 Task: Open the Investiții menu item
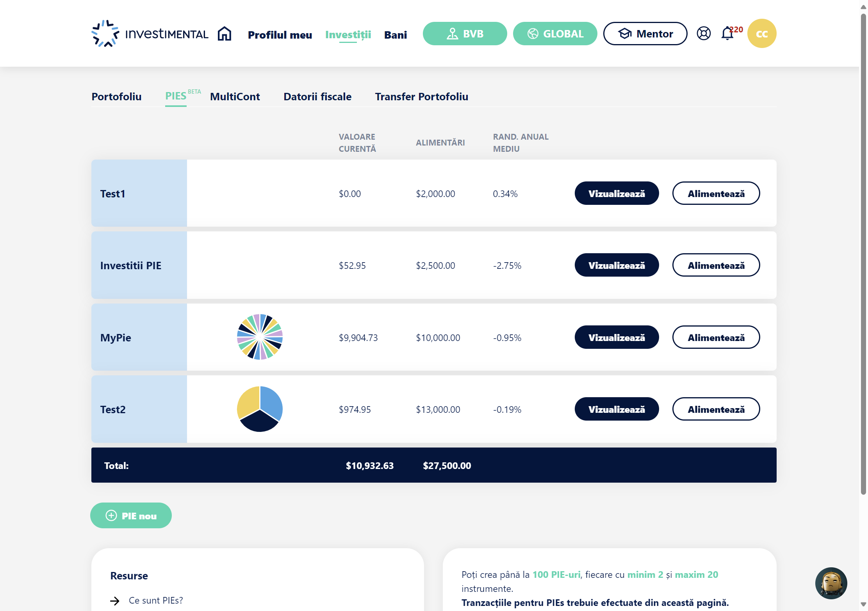point(348,35)
